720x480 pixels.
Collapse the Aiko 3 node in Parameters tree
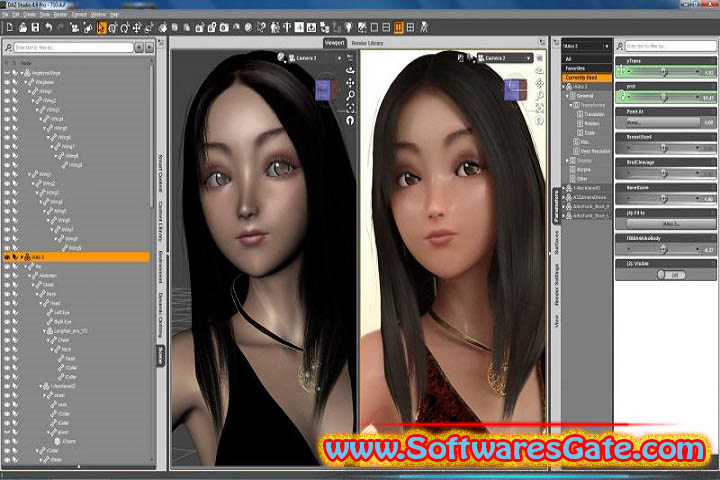pyautogui.click(x=564, y=87)
